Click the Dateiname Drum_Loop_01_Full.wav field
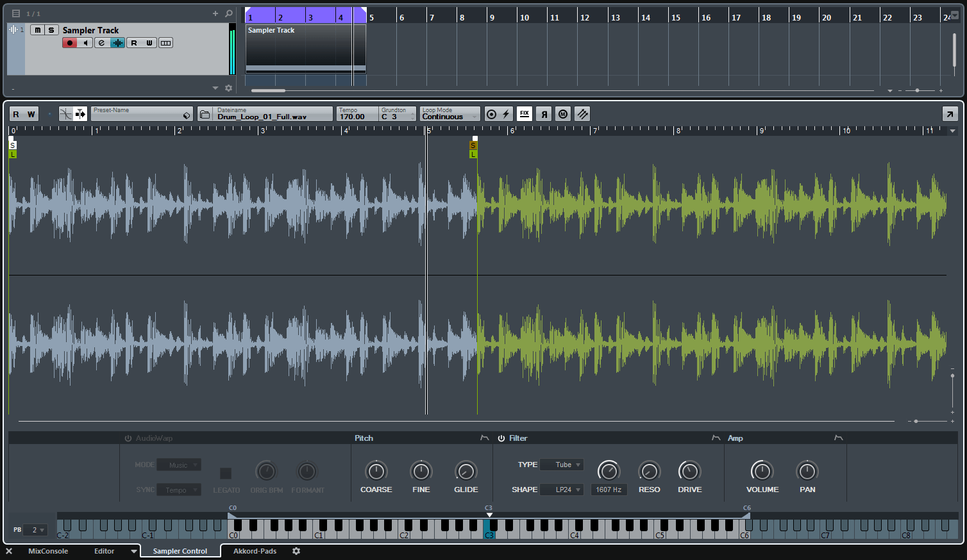 pos(273,113)
